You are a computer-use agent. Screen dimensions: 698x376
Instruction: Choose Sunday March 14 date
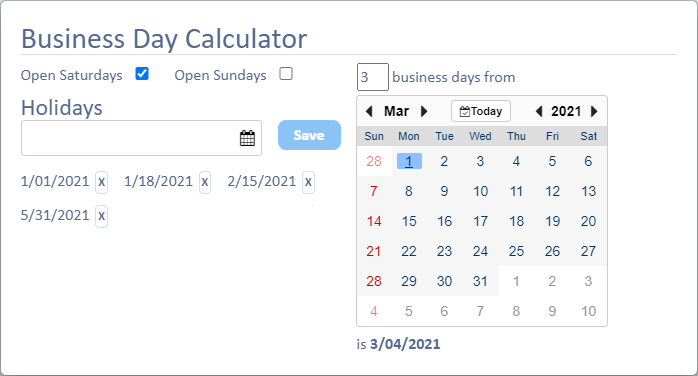[x=374, y=221]
